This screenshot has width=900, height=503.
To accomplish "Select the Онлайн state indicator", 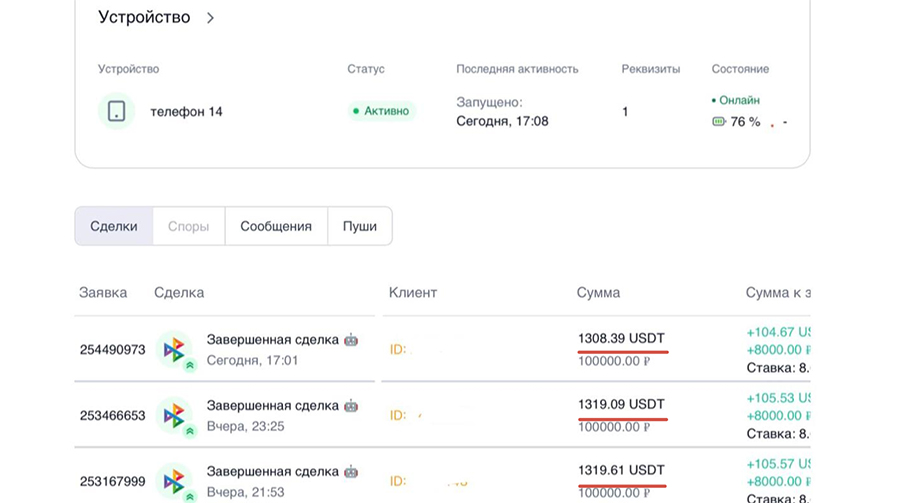I will click(x=736, y=100).
